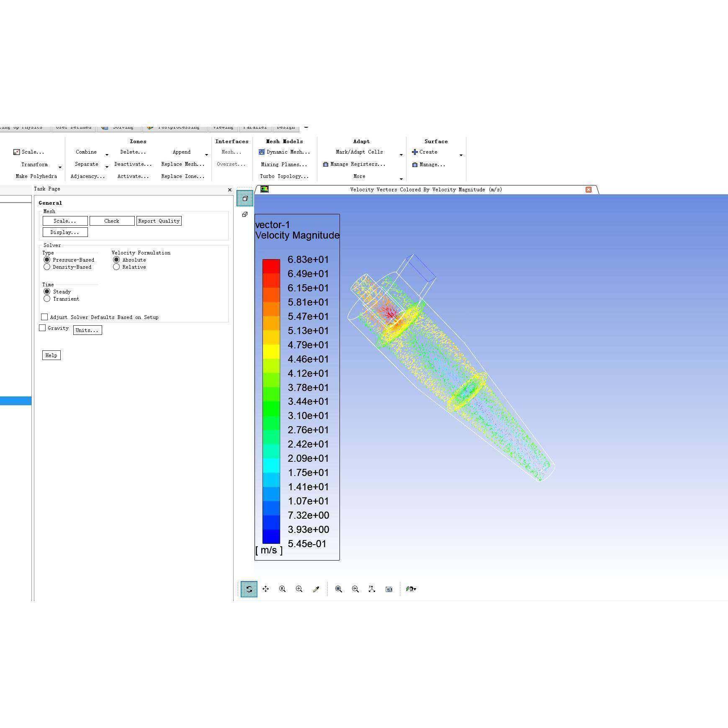Click the magnifier icon with a minus
The image size is (728, 728).
[355, 589]
